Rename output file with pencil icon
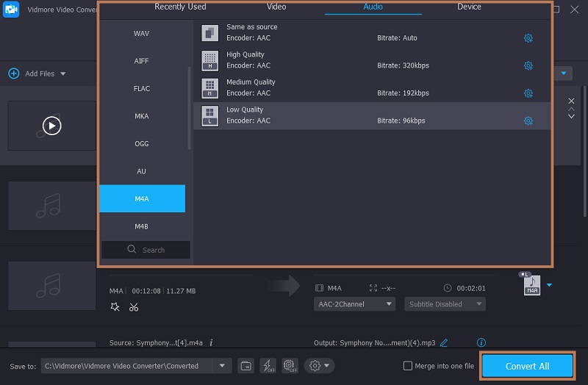Viewport: 588px width, 385px height. pyautogui.click(x=444, y=342)
